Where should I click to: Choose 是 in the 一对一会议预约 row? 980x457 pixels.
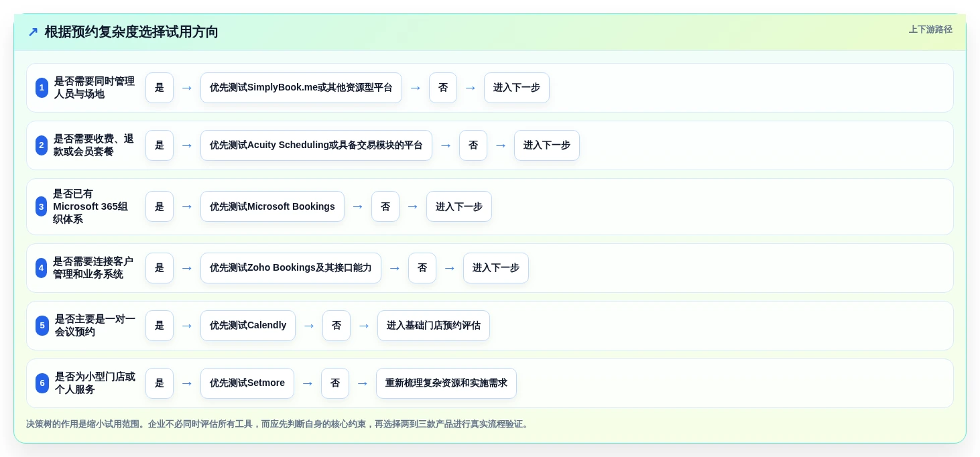pos(160,326)
